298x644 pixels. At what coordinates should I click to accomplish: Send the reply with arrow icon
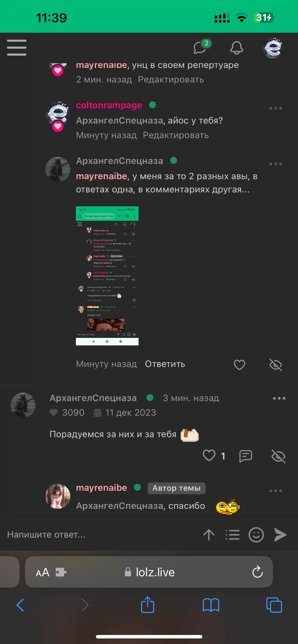280,535
